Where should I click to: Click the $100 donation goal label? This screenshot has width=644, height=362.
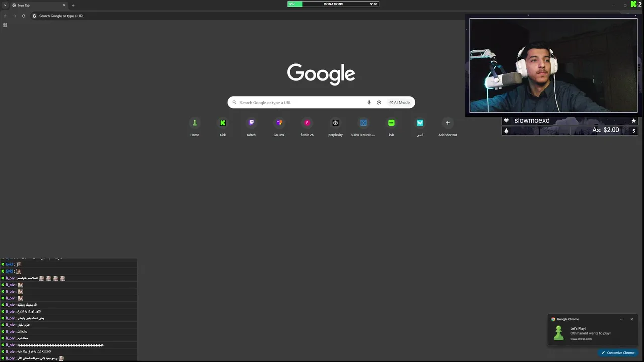(x=373, y=4)
